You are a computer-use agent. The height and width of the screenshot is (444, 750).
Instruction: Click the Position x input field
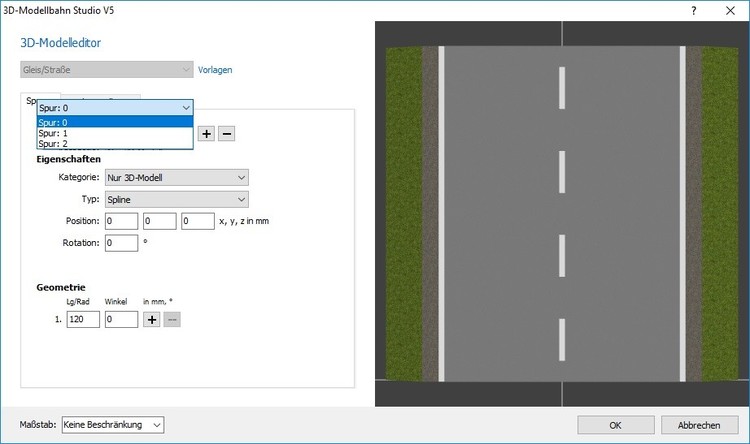121,221
